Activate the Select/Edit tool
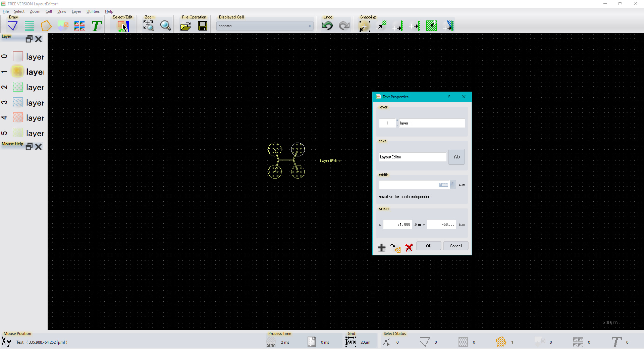 (123, 26)
